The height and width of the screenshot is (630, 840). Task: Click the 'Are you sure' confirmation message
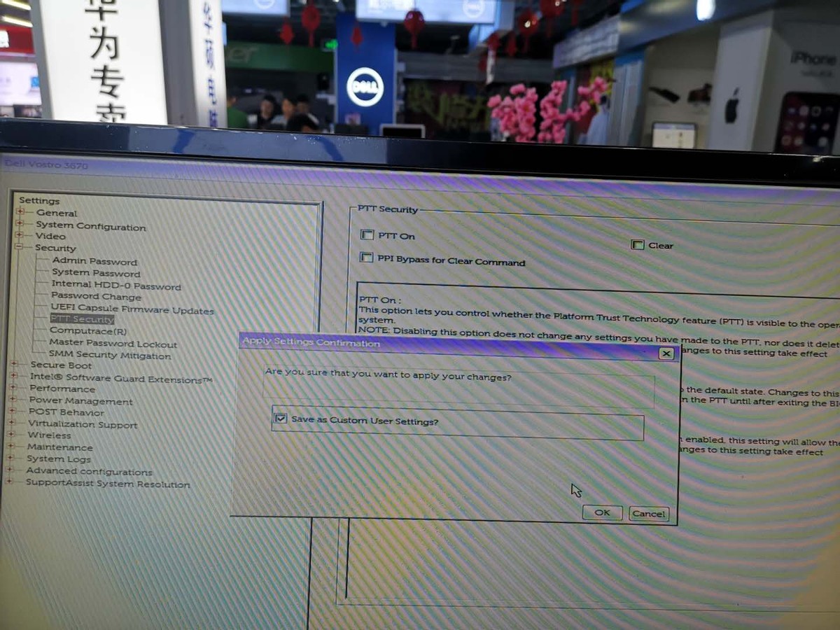tap(388, 375)
